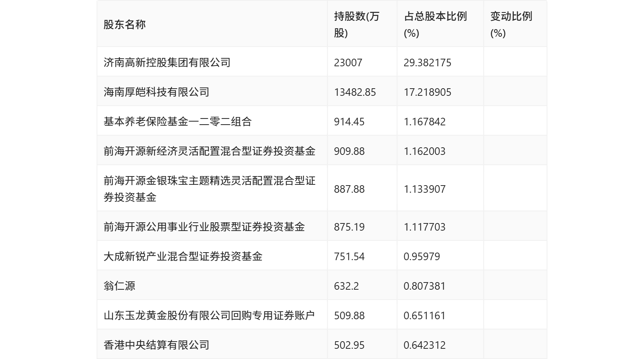Click the holding value 751.54
This screenshot has height=359, width=644.
point(349,256)
